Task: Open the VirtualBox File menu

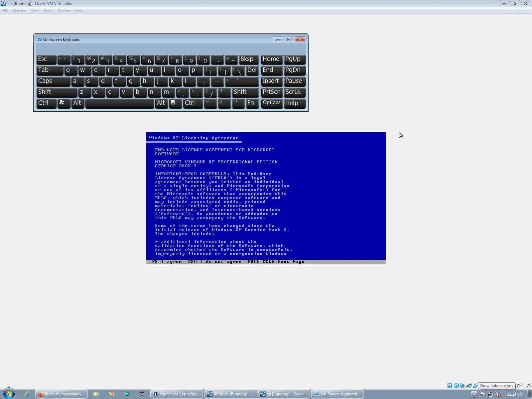Action: 5,11
